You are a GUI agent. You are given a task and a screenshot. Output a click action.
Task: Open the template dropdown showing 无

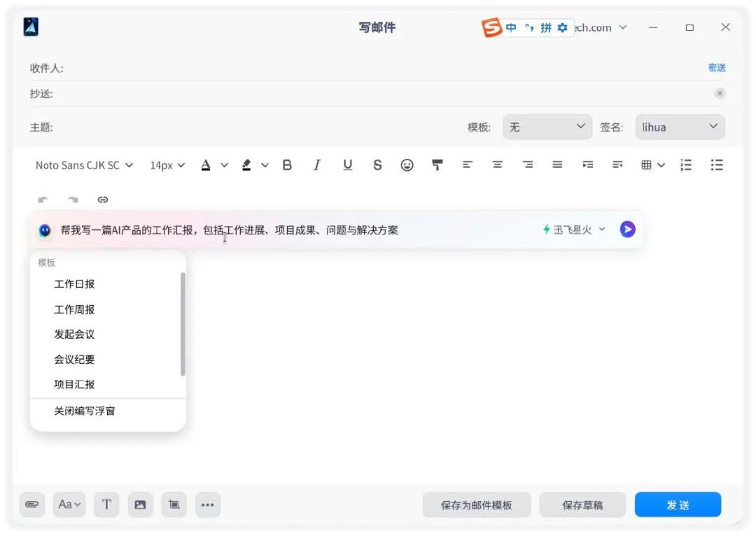coord(547,127)
